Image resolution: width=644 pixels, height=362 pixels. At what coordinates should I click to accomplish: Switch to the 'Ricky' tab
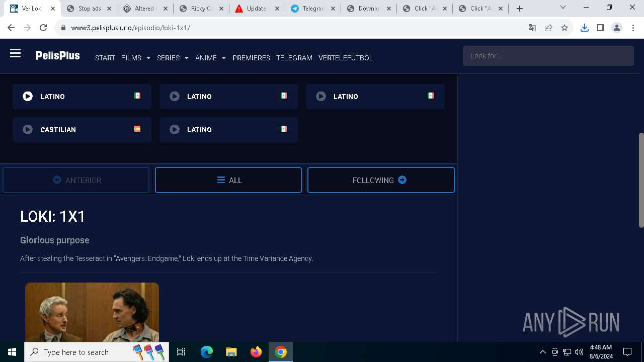coord(202,9)
